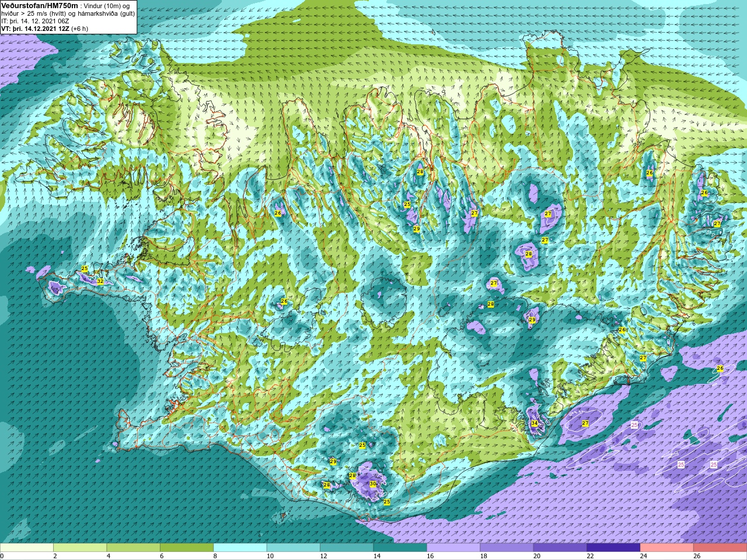Click the legend tick label "20"

coord(537,556)
